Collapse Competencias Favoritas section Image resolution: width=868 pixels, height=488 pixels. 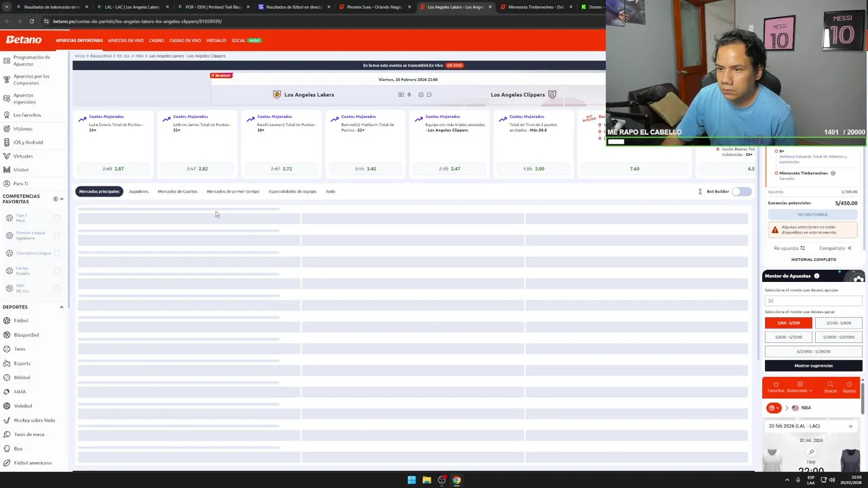tap(62, 199)
